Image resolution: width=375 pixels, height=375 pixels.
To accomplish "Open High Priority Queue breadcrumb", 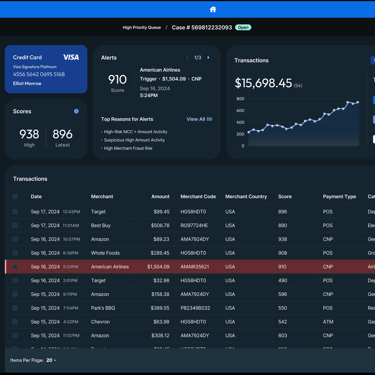I will tap(142, 28).
